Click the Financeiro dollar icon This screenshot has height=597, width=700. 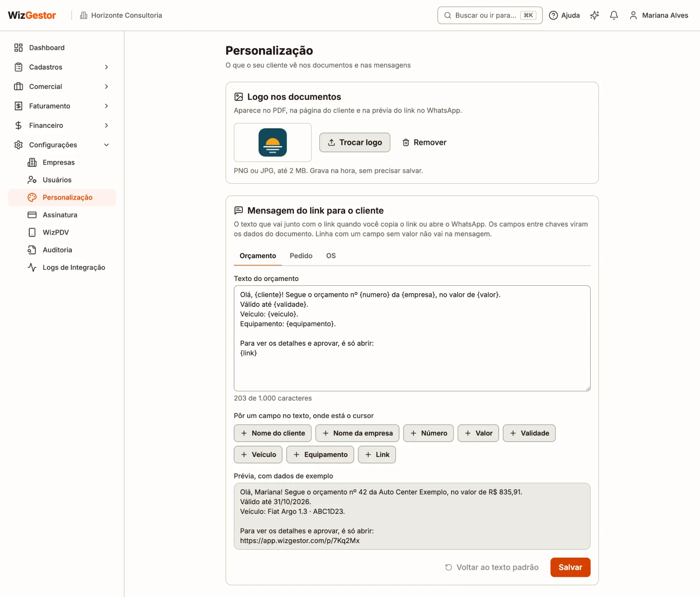(18, 126)
